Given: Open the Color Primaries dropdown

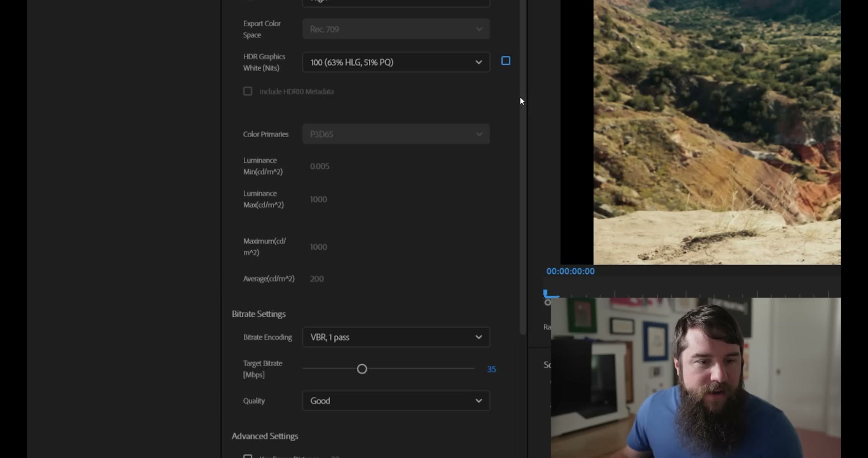Looking at the screenshot, I should click(x=396, y=134).
